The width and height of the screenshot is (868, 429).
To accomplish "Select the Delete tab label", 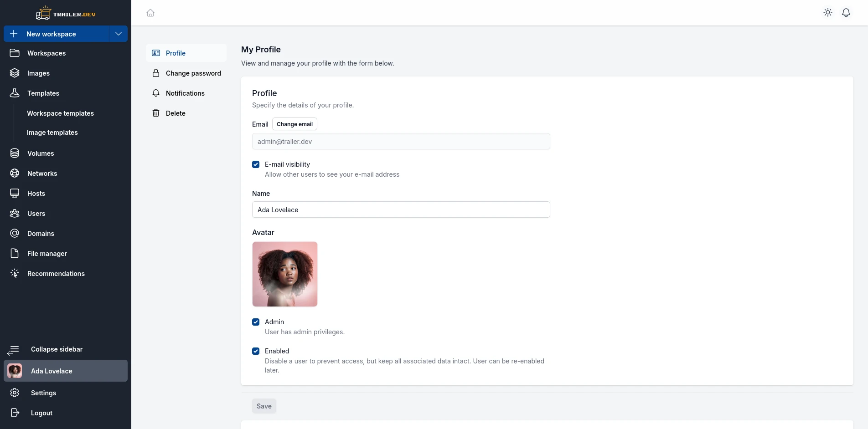I will pos(176,113).
